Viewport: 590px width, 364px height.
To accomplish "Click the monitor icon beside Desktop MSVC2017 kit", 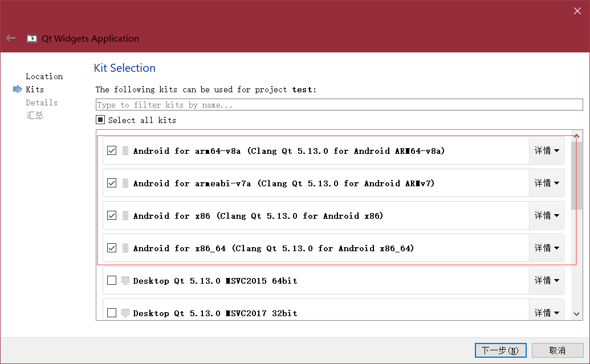I will [x=125, y=313].
